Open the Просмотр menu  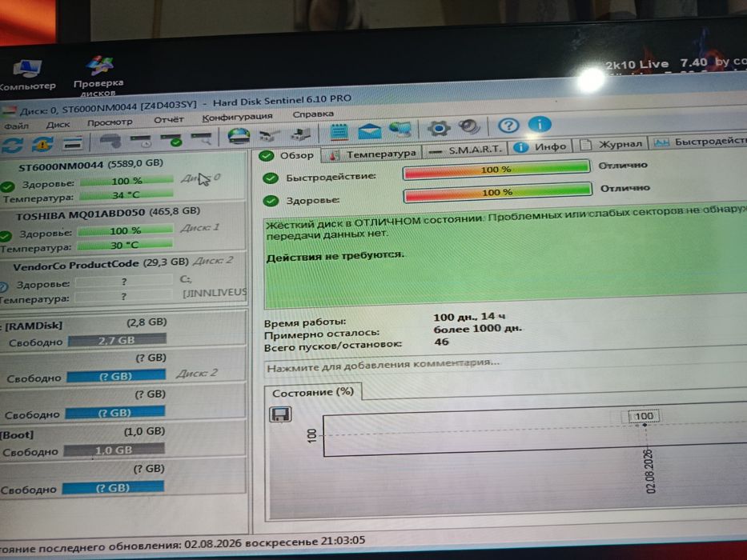point(110,122)
